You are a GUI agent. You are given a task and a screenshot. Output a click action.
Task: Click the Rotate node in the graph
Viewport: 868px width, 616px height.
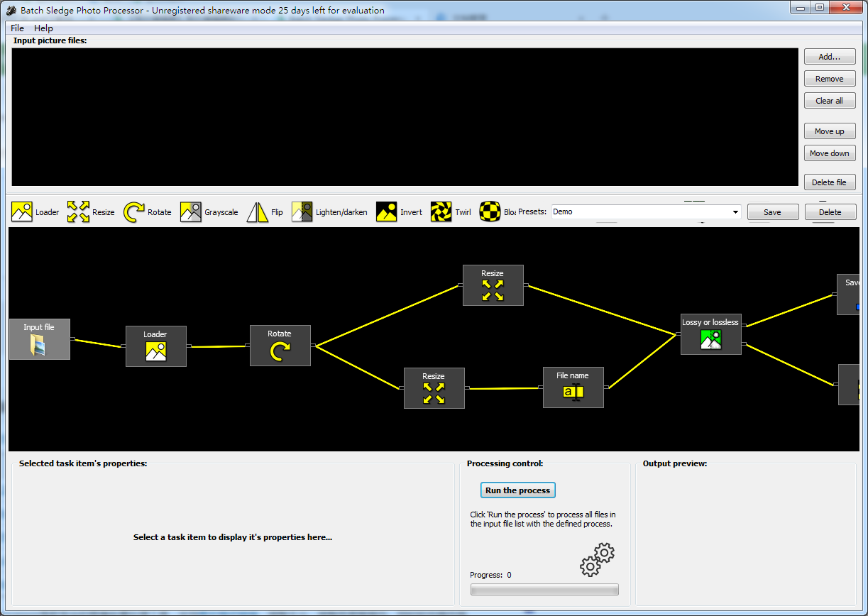[x=280, y=346]
